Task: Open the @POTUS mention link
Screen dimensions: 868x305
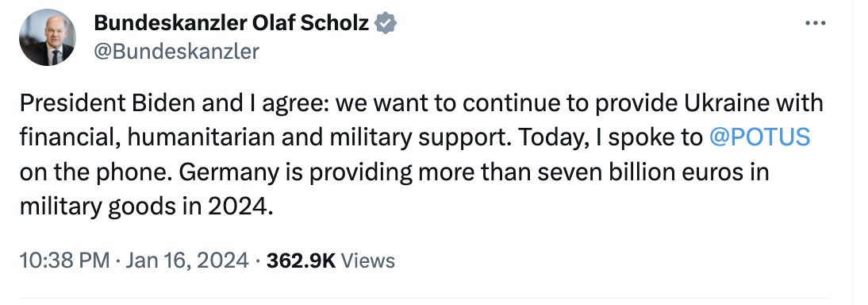Action: tap(759, 137)
